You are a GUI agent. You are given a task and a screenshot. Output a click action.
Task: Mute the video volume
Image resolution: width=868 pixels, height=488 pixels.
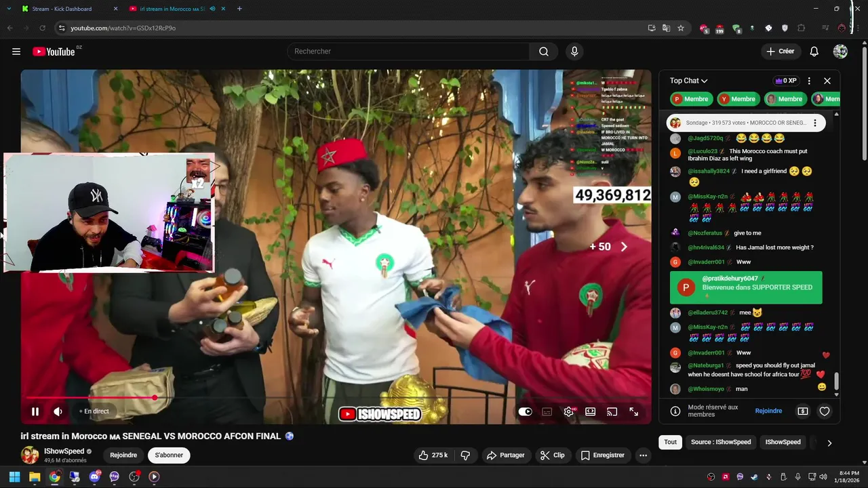[x=58, y=411]
